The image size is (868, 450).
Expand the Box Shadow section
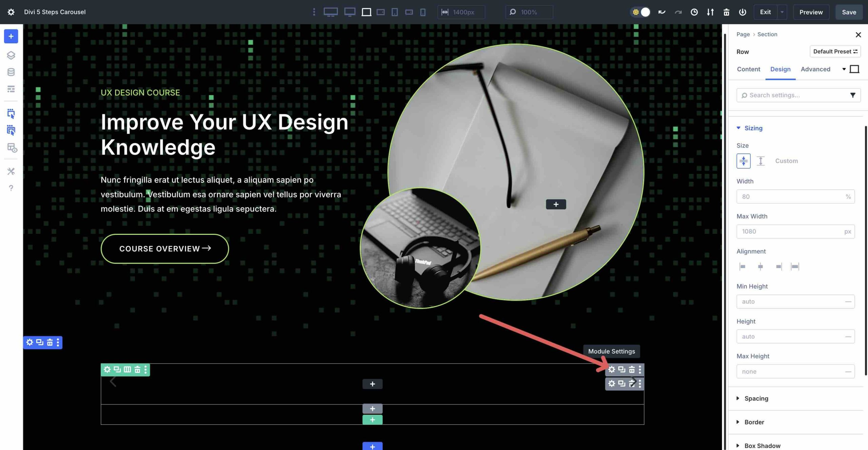coord(762,445)
